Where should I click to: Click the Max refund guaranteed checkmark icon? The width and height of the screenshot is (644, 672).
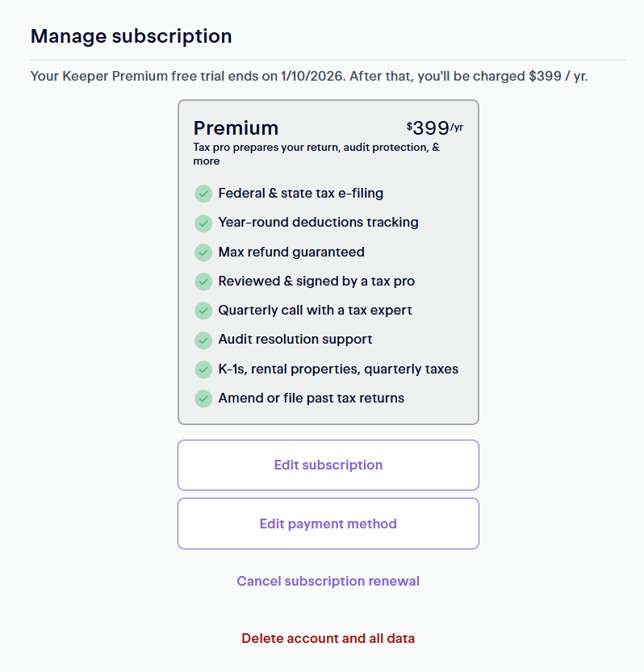click(x=203, y=253)
